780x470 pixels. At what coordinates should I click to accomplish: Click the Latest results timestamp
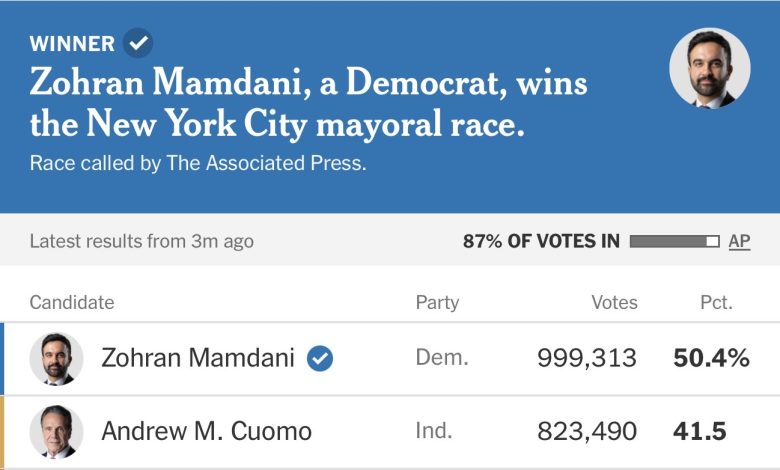pos(141,241)
